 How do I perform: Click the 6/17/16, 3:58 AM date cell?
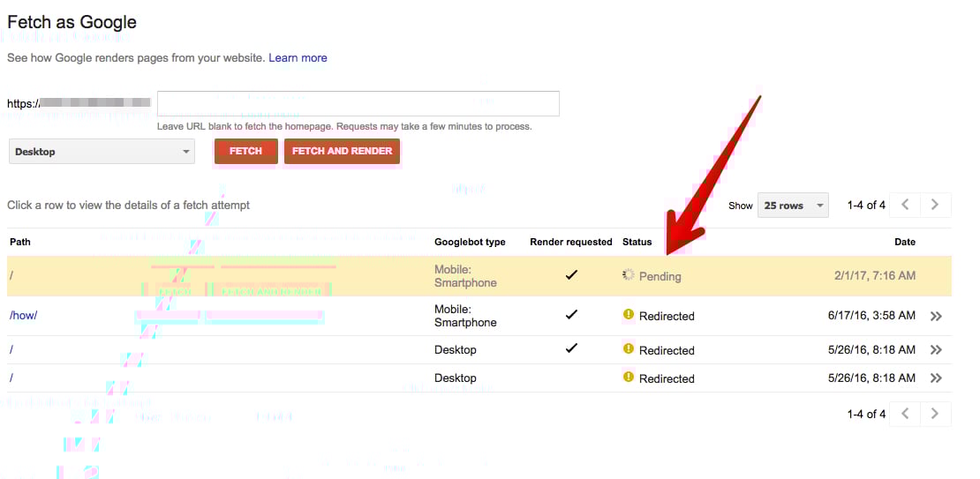(871, 316)
